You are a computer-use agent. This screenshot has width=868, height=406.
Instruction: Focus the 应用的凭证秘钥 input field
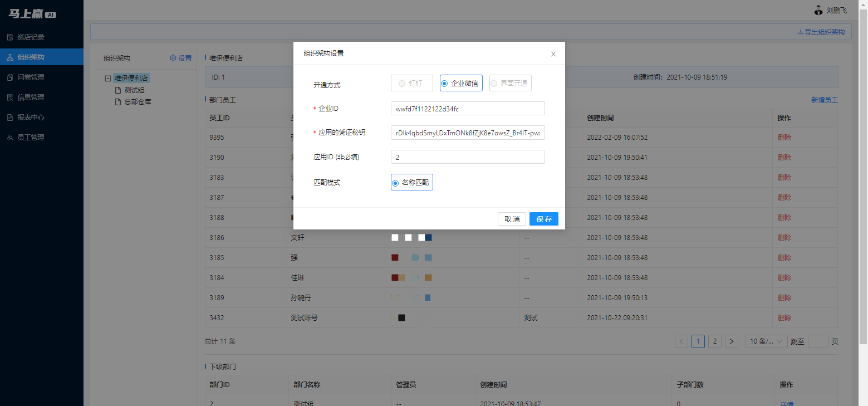pos(468,133)
